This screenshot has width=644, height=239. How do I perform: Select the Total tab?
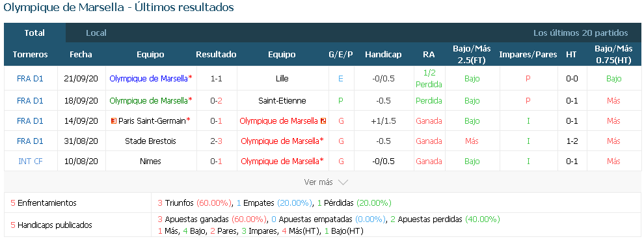(x=34, y=33)
